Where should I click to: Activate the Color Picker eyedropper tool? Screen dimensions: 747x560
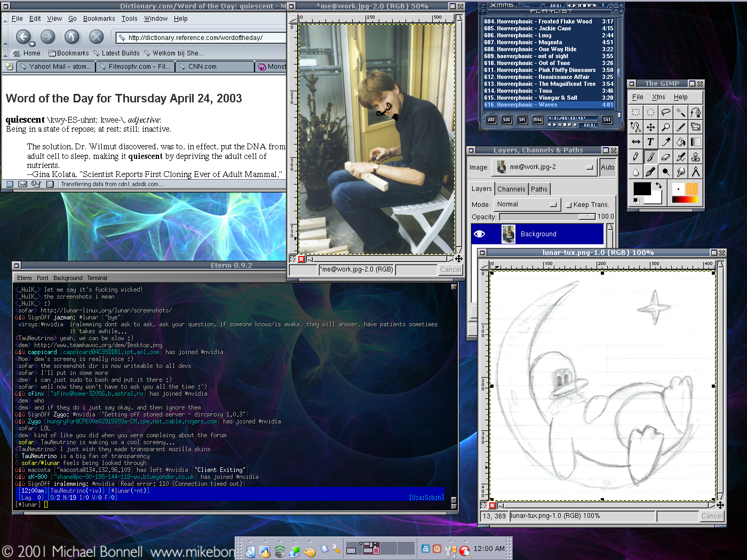(x=665, y=142)
